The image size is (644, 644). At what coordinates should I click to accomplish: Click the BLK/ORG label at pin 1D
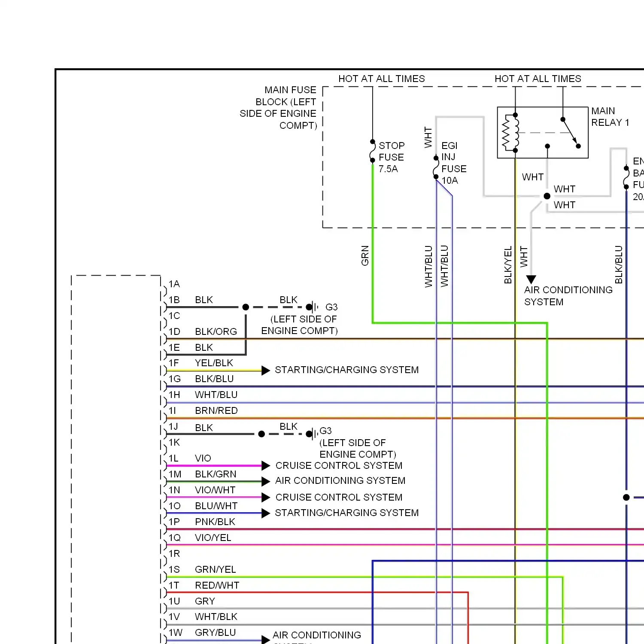(x=216, y=331)
